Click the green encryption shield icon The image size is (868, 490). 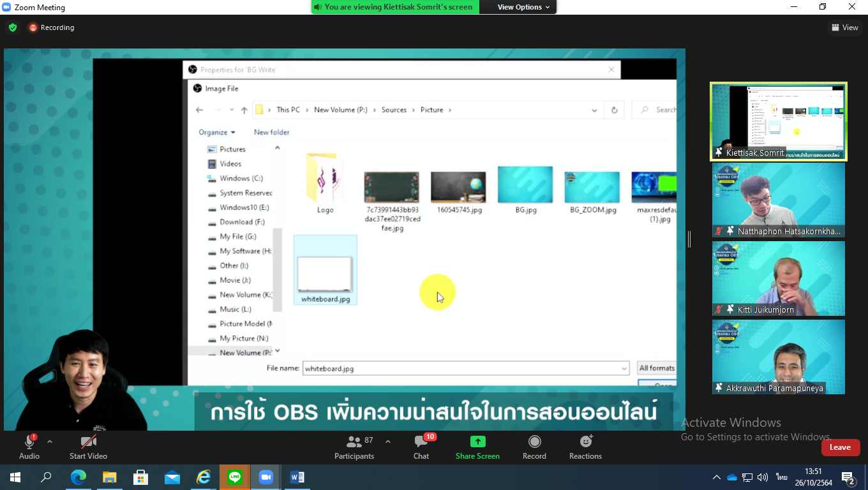point(13,27)
